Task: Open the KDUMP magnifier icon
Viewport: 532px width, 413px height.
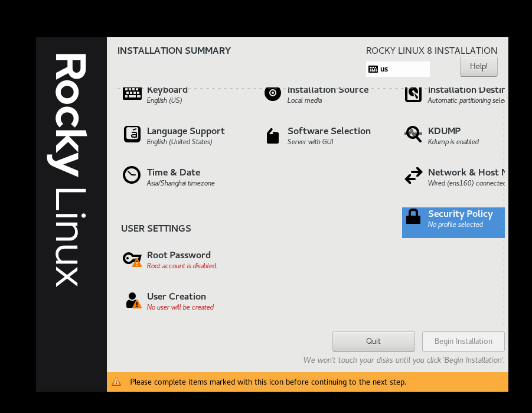Action: coord(413,135)
